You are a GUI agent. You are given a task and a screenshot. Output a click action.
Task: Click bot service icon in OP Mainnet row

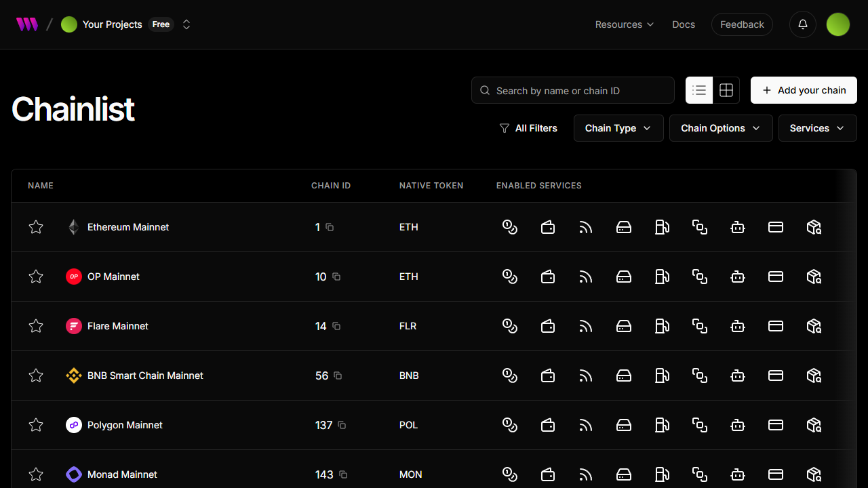coord(738,277)
